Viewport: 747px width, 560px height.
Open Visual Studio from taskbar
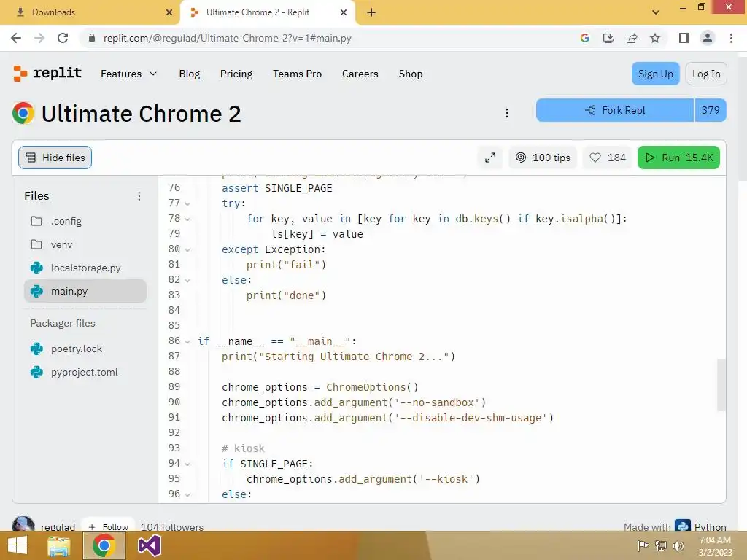click(x=150, y=545)
